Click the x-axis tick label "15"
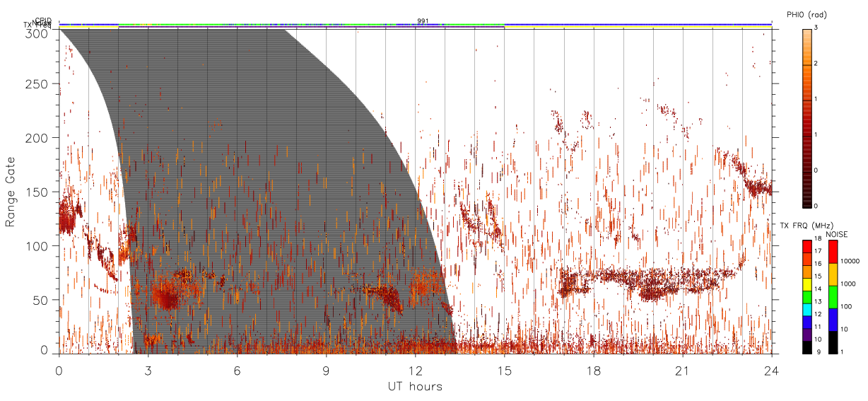 coord(505,371)
